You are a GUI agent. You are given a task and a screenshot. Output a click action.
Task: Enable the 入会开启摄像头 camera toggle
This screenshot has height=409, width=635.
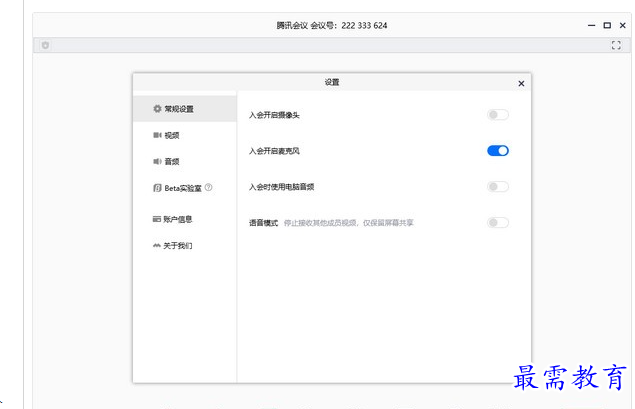(498, 115)
